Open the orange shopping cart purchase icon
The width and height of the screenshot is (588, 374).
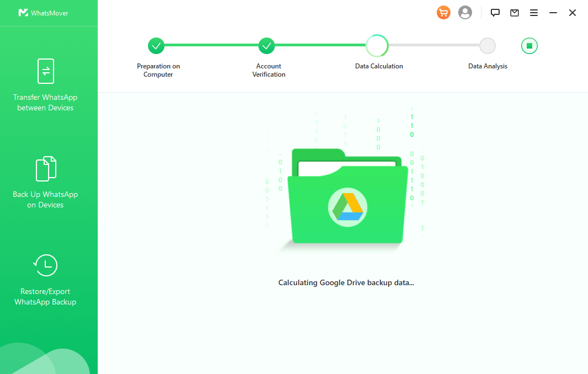(x=443, y=13)
